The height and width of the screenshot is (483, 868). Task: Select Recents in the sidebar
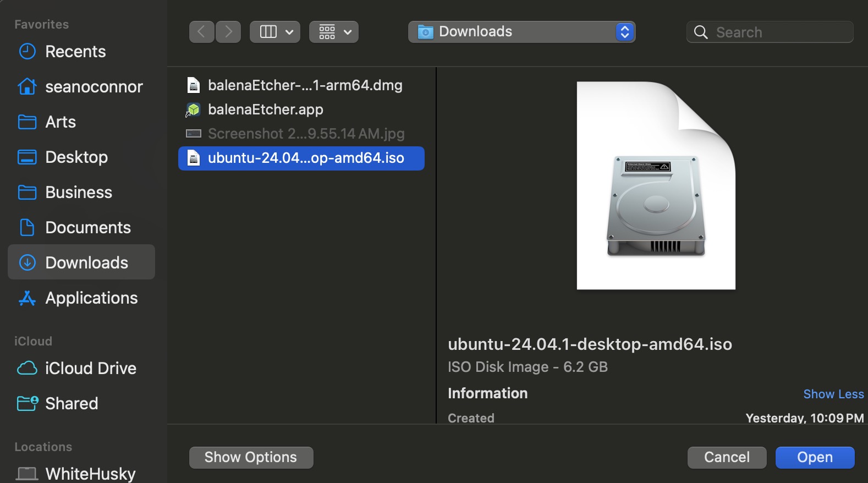pyautogui.click(x=81, y=52)
